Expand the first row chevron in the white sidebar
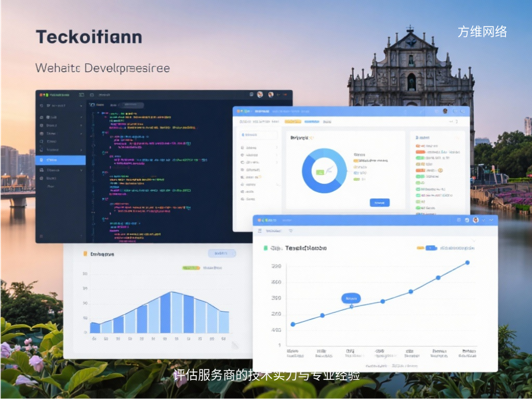Image resolution: width=532 pixels, height=399 pixels. (x=276, y=148)
